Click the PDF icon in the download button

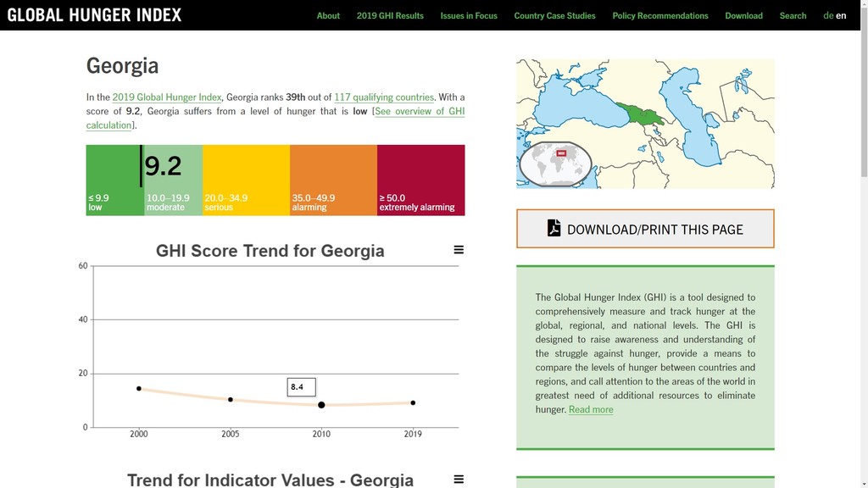click(554, 228)
